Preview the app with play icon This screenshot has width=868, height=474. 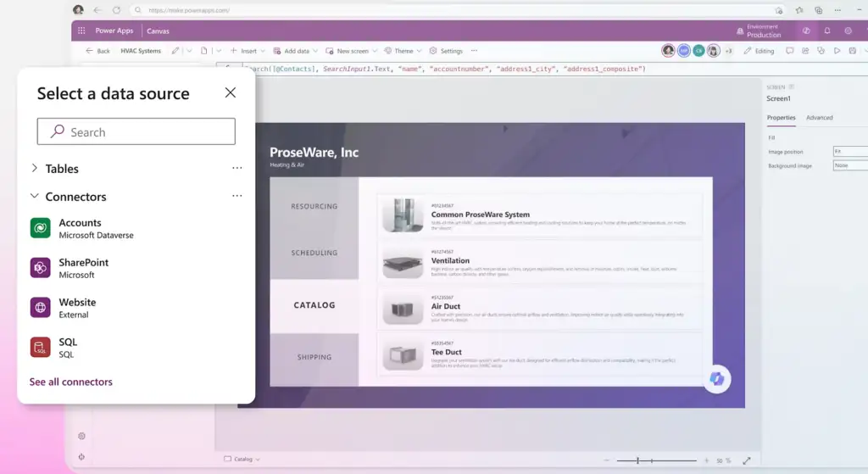(837, 51)
